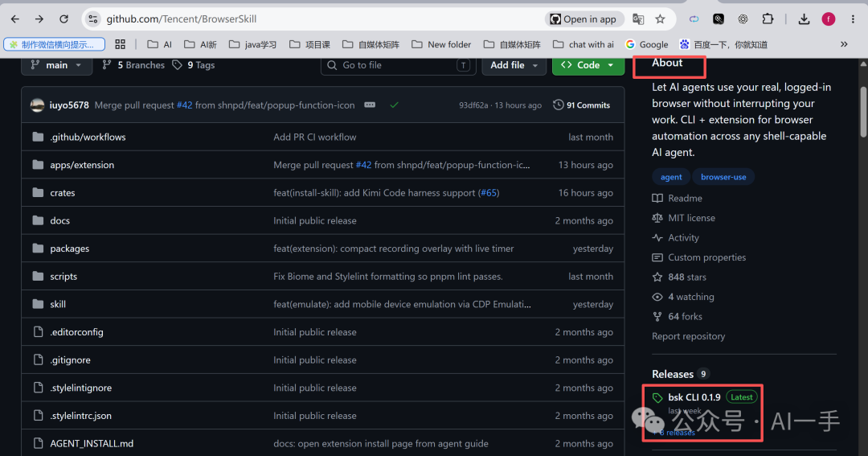Viewport: 868px width, 456px height.
Task: View 64 forks link
Action: point(677,316)
